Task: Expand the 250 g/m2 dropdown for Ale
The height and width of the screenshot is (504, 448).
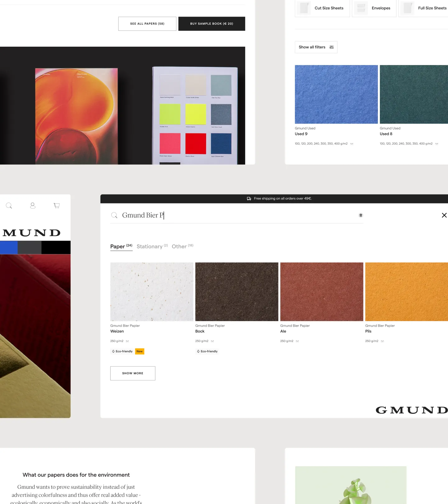Action: click(x=297, y=341)
